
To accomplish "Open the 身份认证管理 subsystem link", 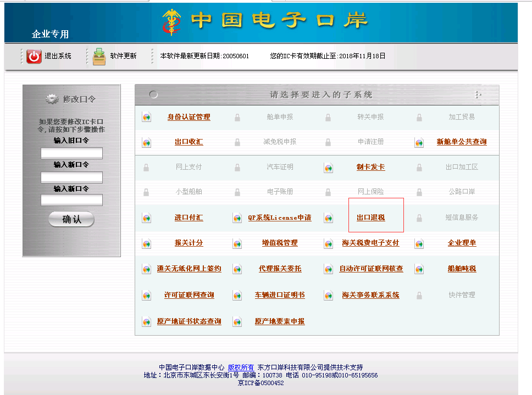I will click(x=189, y=117).
